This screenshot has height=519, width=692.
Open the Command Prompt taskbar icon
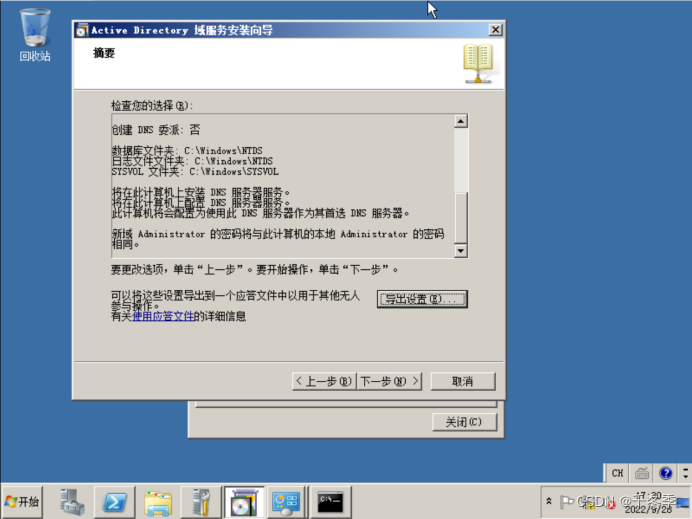330,502
